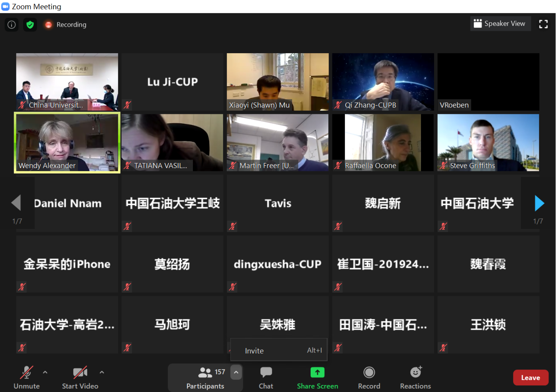Select Wendy Alexander's video tile
This screenshot has height=392, width=556.
tap(67, 142)
